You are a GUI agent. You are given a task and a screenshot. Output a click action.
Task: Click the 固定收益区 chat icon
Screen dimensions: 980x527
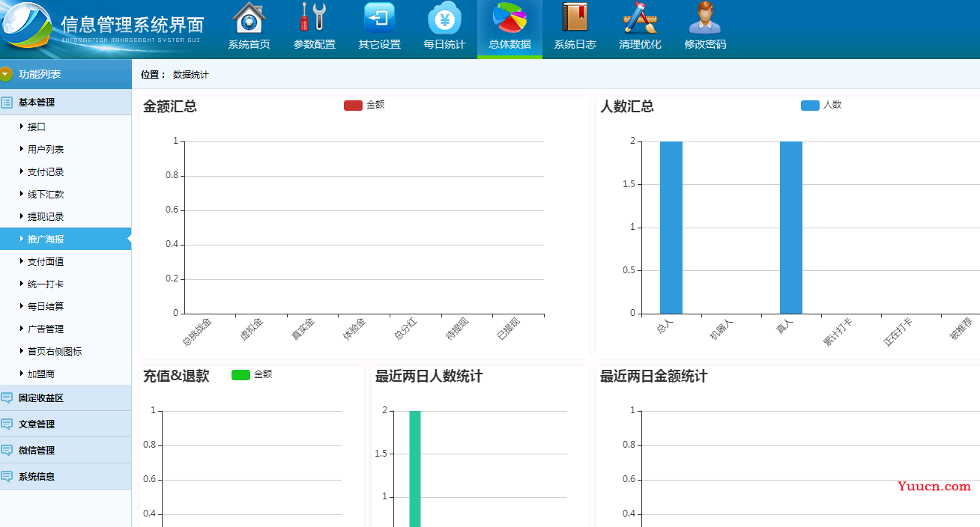tap(7, 397)
